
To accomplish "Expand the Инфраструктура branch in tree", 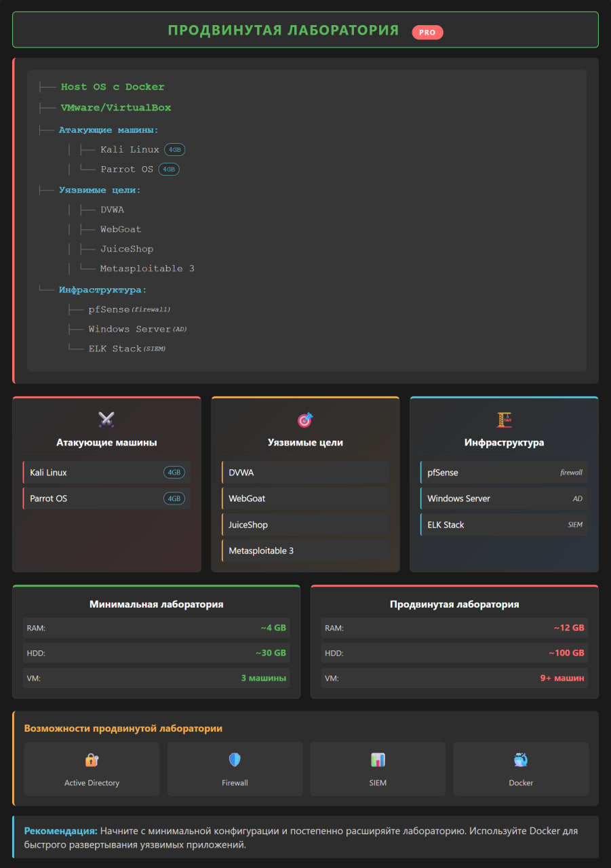I will [102, 290].
